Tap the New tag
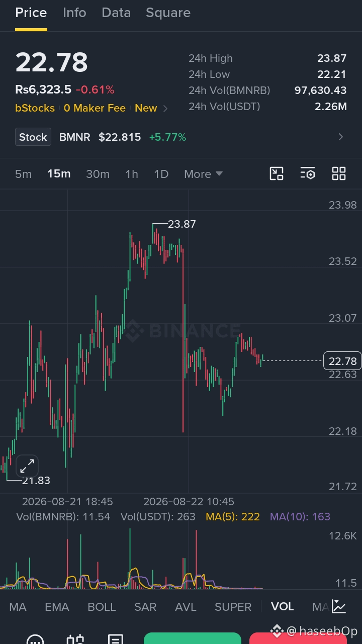 [146, 108]
